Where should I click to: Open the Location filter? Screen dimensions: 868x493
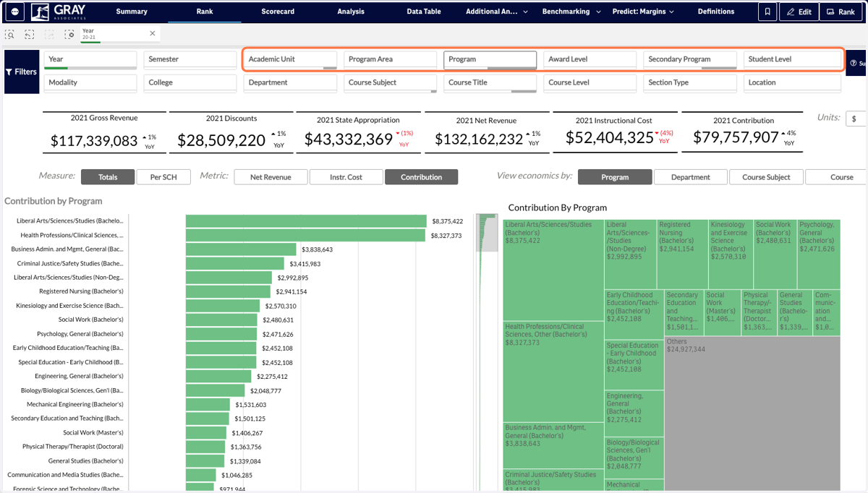click(792, 83)
